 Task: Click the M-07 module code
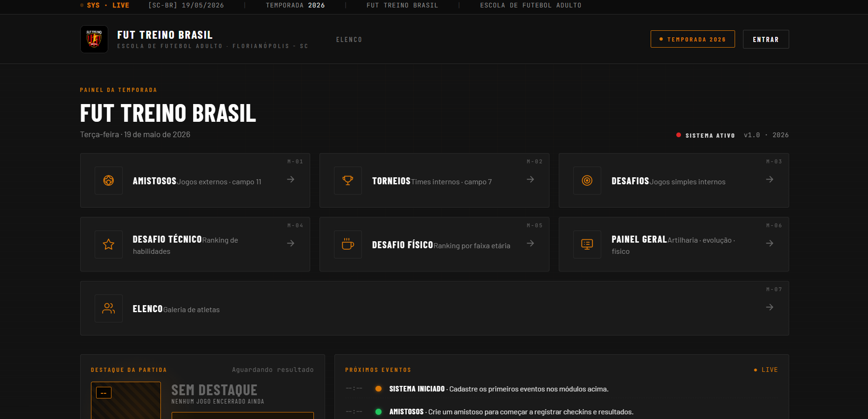point(774,289)
